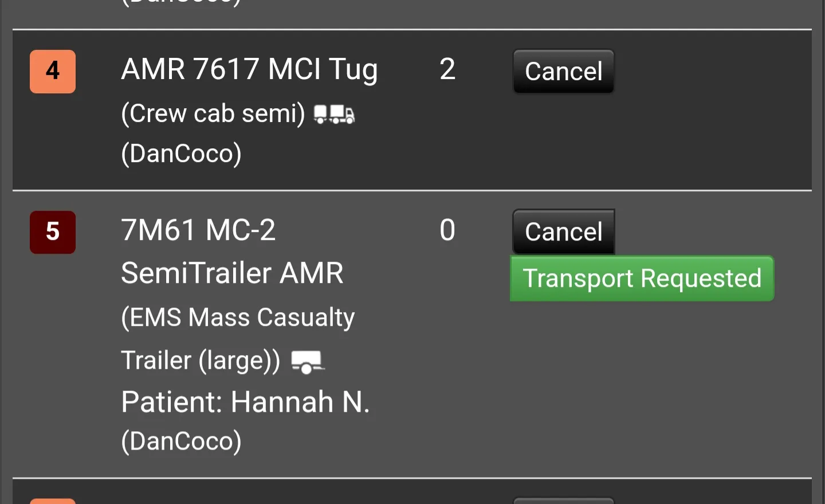
Task: Click the dark red number 5 badge
Action: coord(53,232)
